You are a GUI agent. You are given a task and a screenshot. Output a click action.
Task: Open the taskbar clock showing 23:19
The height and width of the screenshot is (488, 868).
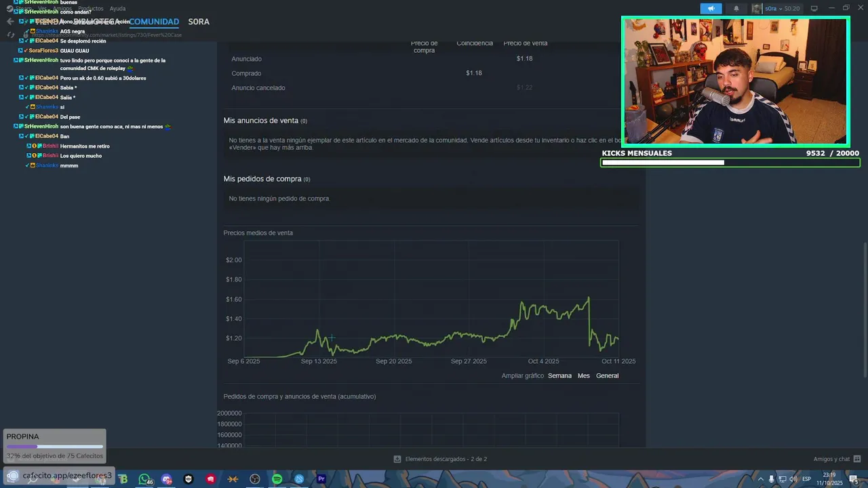click(x=829, y=479)
